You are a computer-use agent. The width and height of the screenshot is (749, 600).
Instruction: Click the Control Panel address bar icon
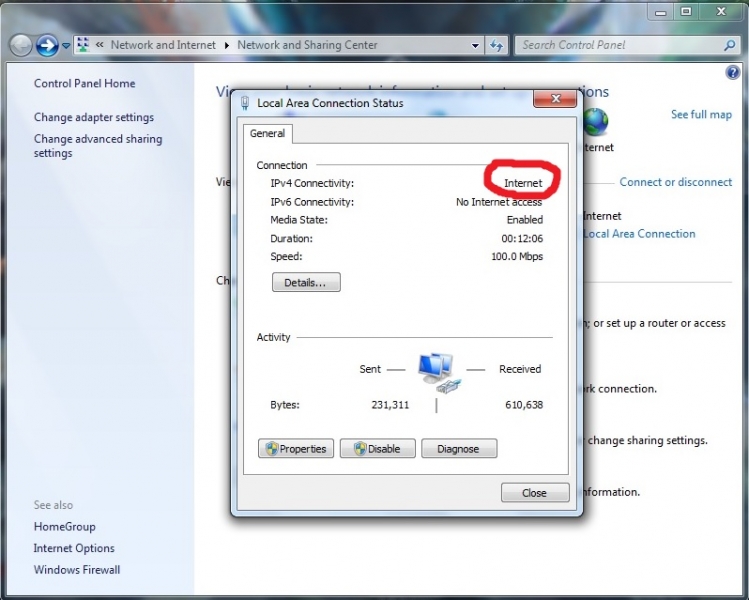pos(84,45)
